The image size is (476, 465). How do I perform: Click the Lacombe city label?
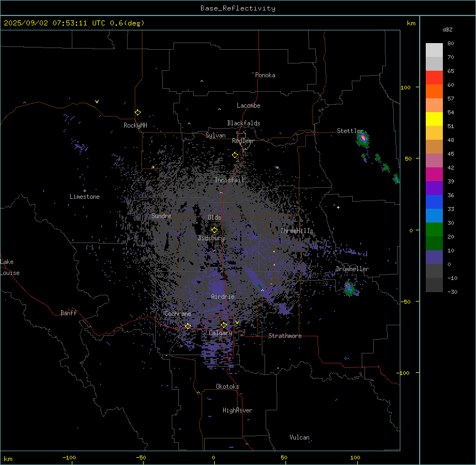point(248,105)
